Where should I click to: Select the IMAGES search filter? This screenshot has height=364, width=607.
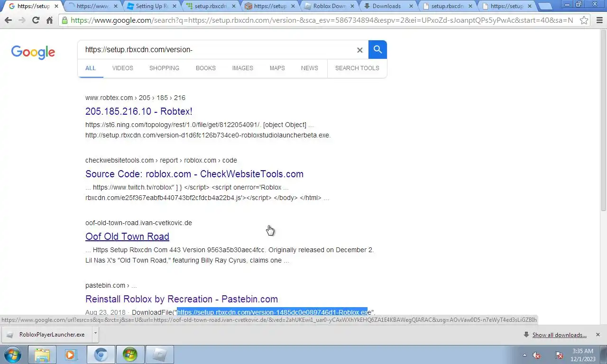tap(243, 68)
